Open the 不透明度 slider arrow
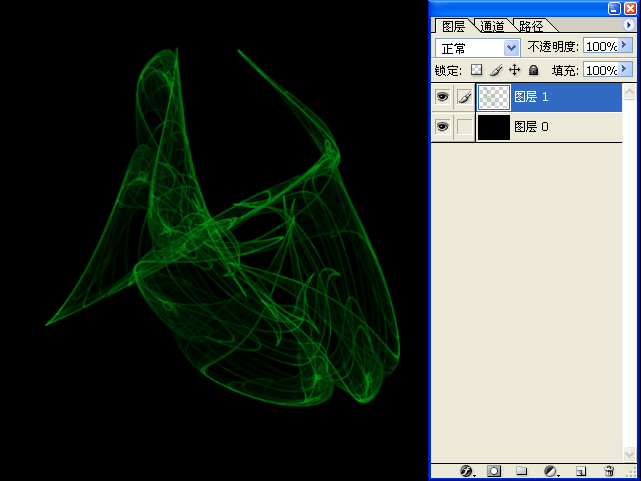 (x=625, y=45)
